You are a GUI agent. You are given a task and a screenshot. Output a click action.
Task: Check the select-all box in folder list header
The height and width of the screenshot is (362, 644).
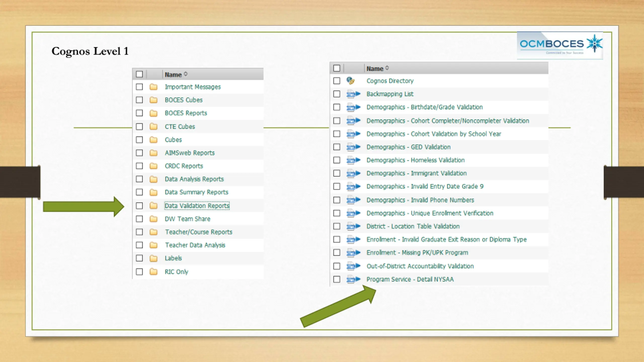(139, 74)
